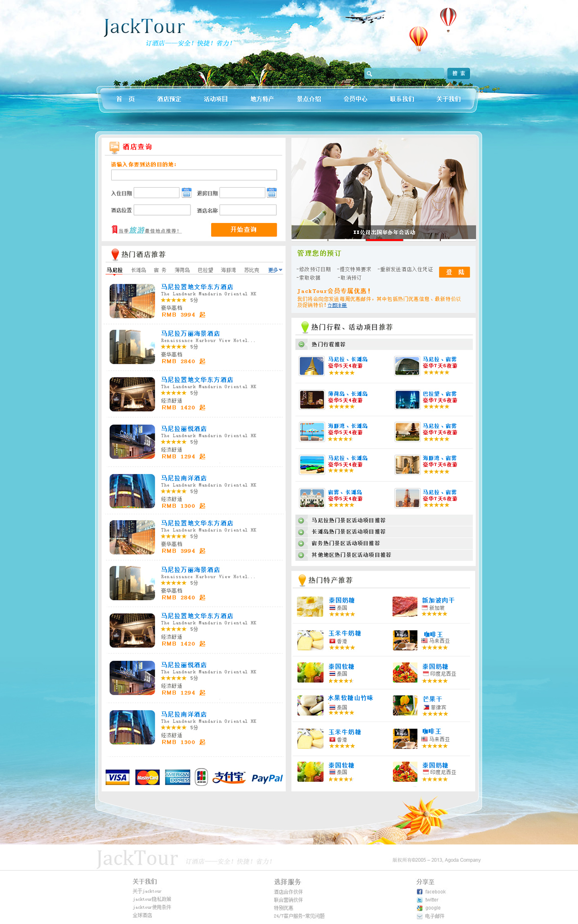Open the 取消预订 link
578x924 pixels.
tap(350, 278)
